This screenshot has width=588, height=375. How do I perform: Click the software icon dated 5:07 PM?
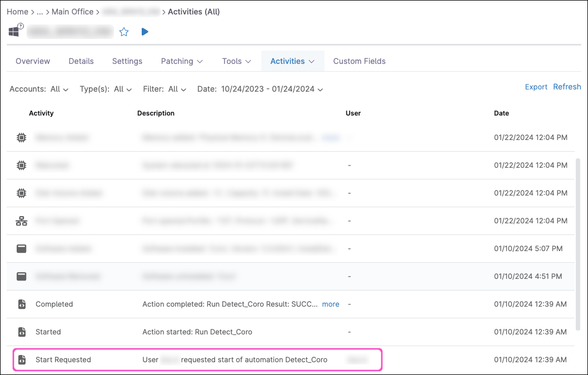click(x=22, y=249)
